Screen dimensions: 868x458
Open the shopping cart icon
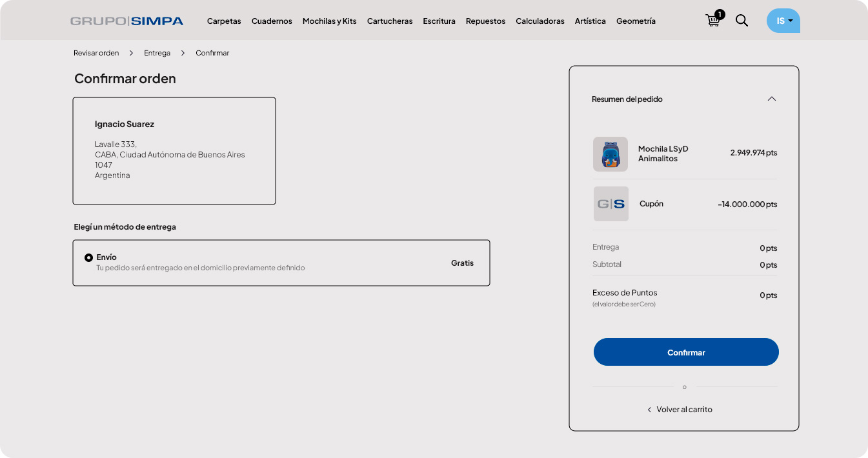pos(713,20)
